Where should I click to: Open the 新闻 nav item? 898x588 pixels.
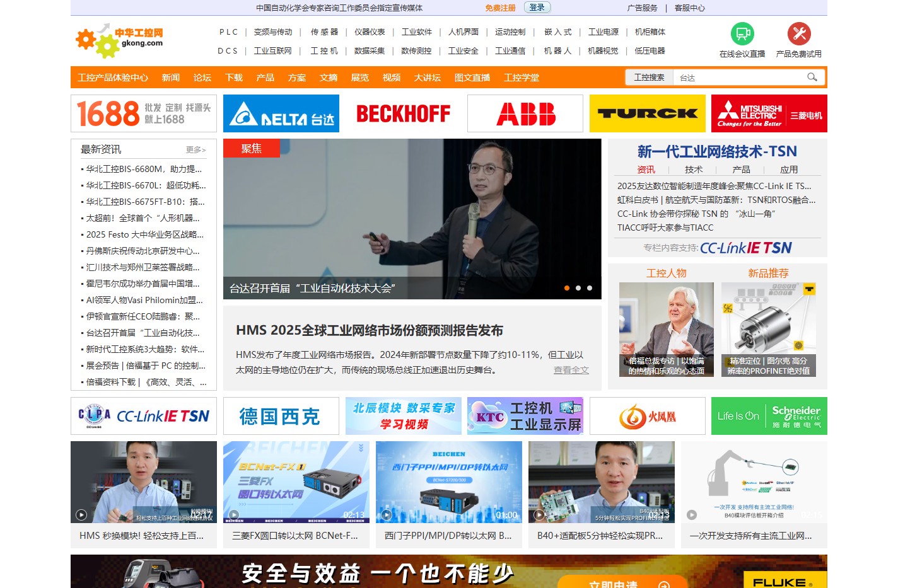coord(171,78)
